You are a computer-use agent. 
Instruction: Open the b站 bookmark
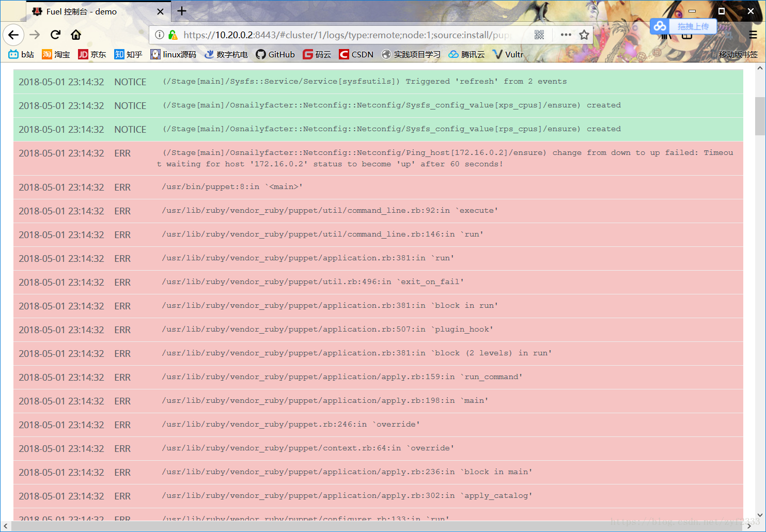point(21,54)
